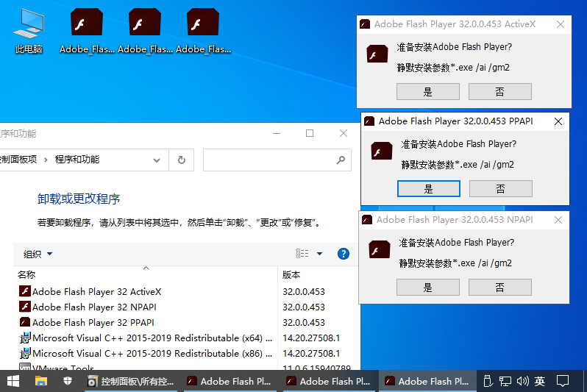
Task: Sort by the 名称 column header
Action: (x=26, y=274)
